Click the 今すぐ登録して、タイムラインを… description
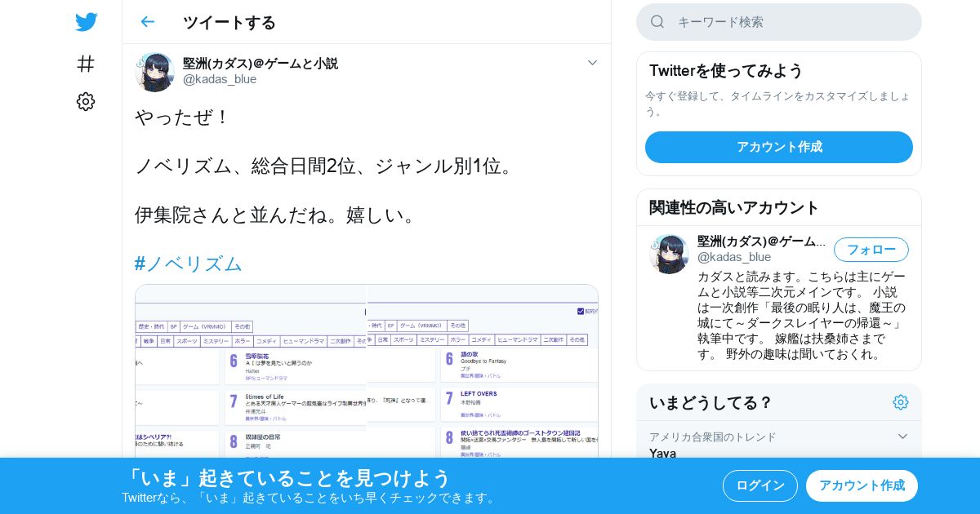The height and width of the screenshot is (514, 980). (777, 103)
